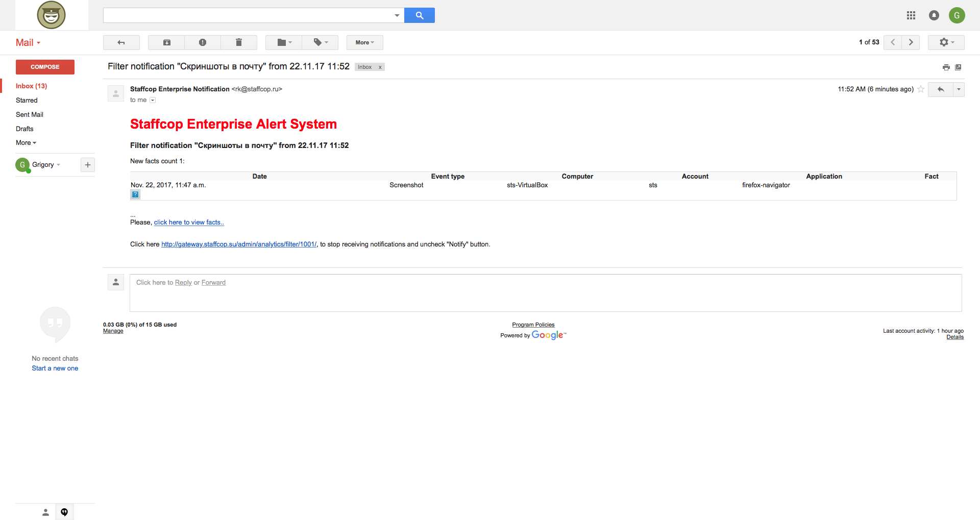Click the "Nov. 22, 2017, 11:47 a.m." date cell
Viewport: 980px width, 520px height.
coord(168,185)
